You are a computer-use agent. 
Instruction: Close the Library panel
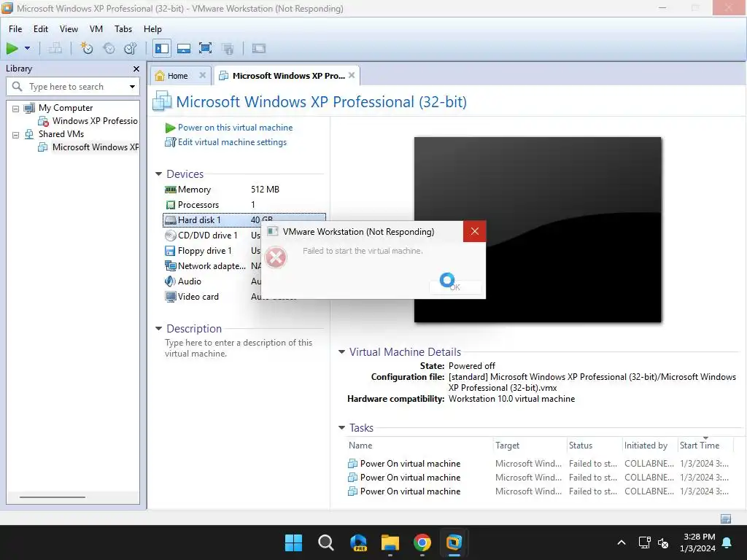coord(136,69)
